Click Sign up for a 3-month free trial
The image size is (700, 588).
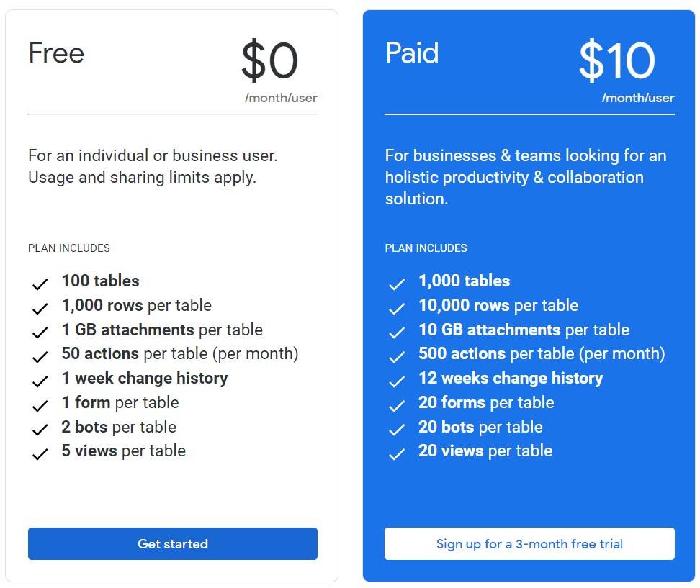tap(529, 544)
